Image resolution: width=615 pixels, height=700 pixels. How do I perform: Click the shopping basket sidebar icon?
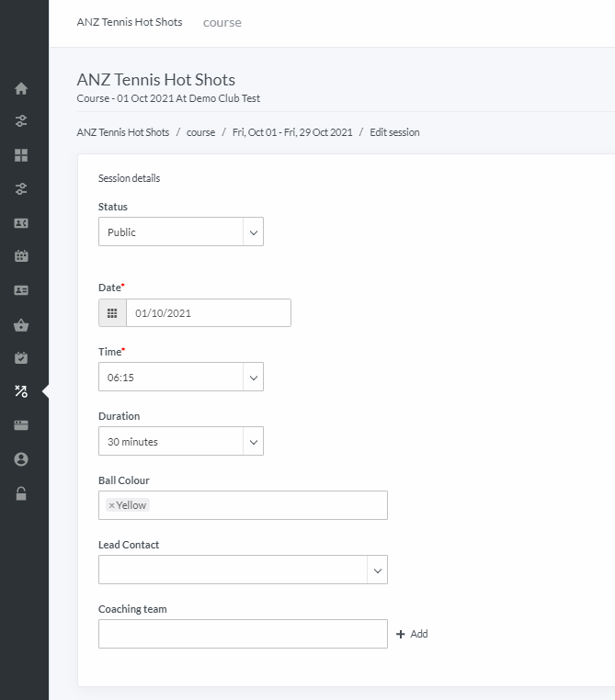point(21,325)
